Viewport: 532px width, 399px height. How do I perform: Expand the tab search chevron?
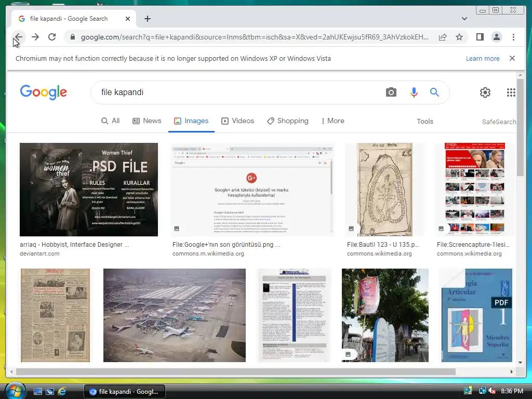click(464, 19)
